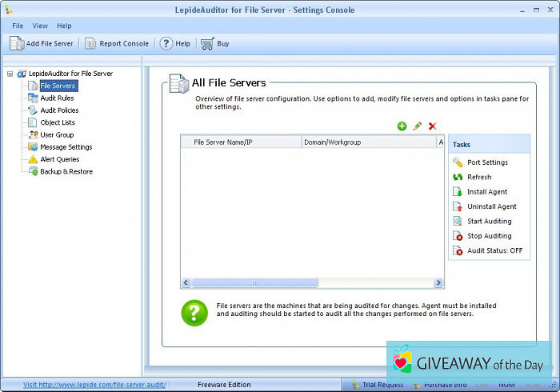Screen dimensions: 560x392
Task: Open Port Settings in Tasks pane
Action: 486,162
